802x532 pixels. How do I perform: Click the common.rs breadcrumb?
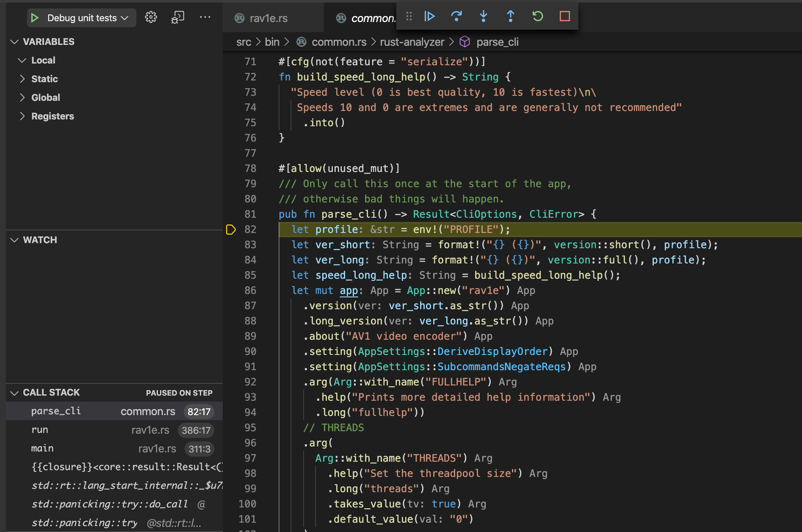[339, 42]
